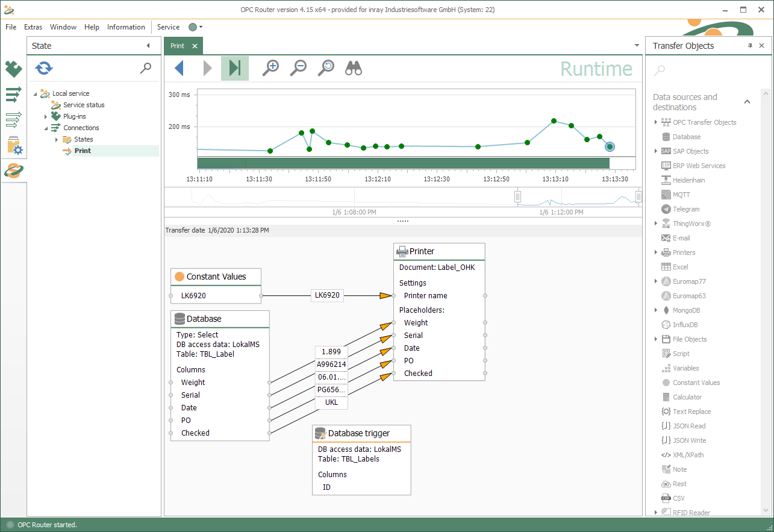Click the binoculars search icon
Viewport: 774px width, 532px height.
tap(354, 68)
